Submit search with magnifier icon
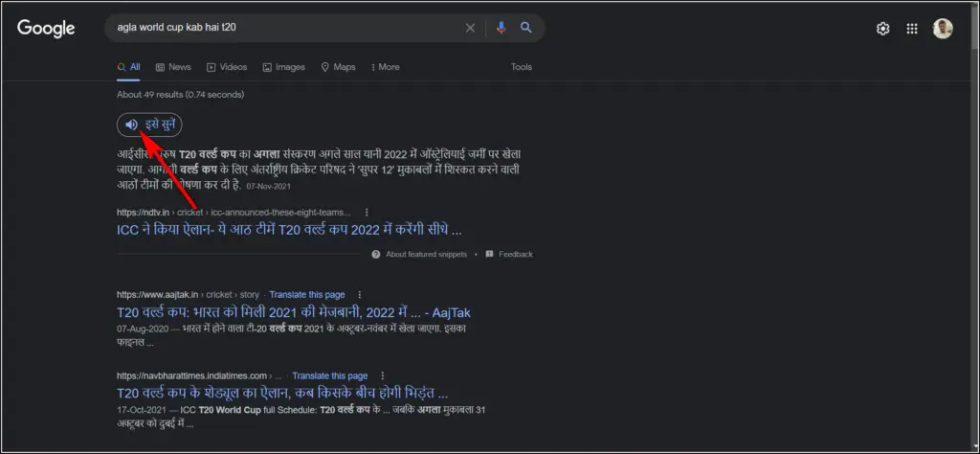This screenshot has width=980, height=454. pyautogui.click(x=526, y=28)
